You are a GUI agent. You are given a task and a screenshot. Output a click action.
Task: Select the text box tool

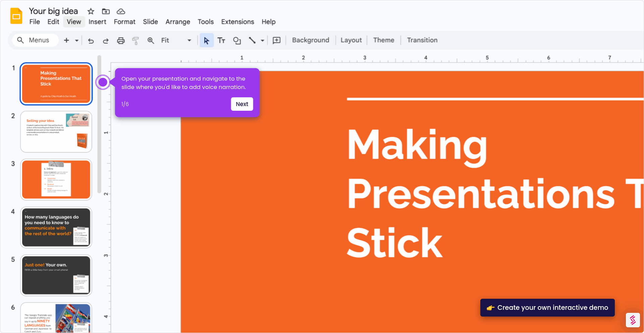click(221, 40)
